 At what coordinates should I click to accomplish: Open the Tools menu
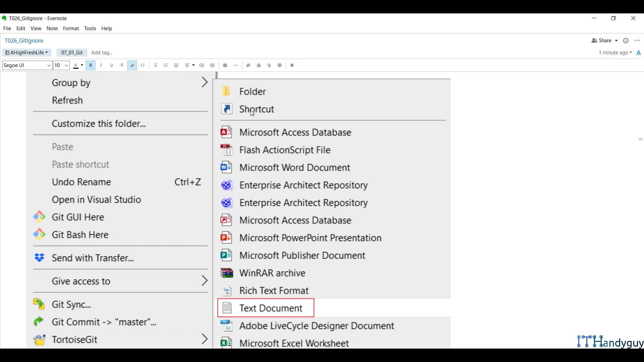pos(90,28)
